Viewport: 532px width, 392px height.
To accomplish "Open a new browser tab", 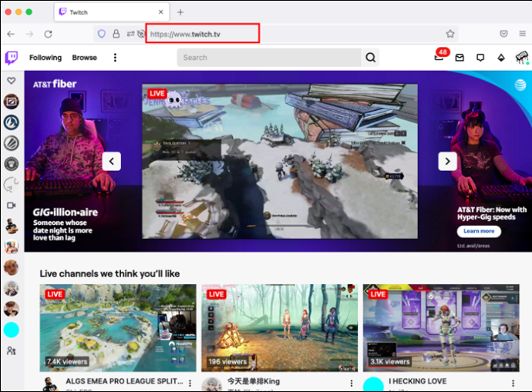I will pyautogui.click(x=180, y=12).
